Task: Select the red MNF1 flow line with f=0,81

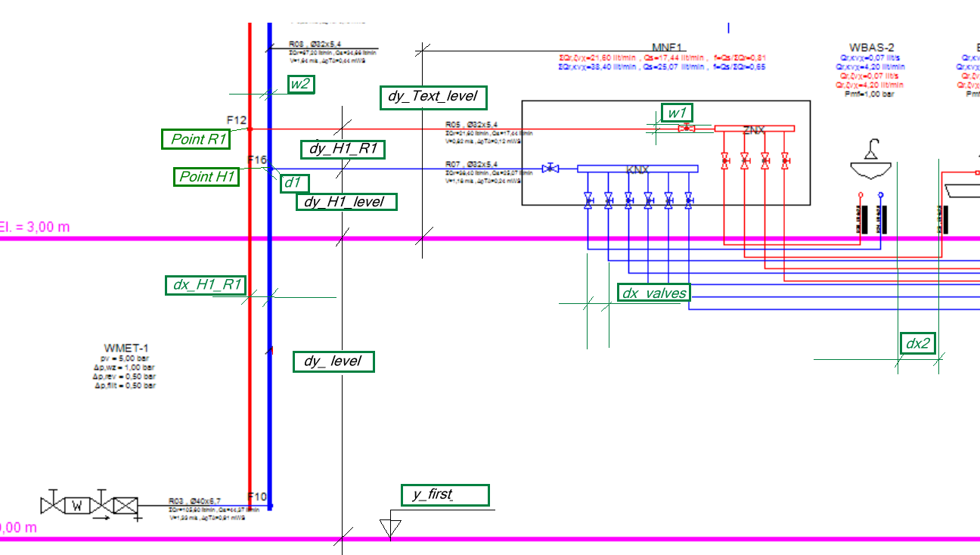Action: (x=662, y=57)
